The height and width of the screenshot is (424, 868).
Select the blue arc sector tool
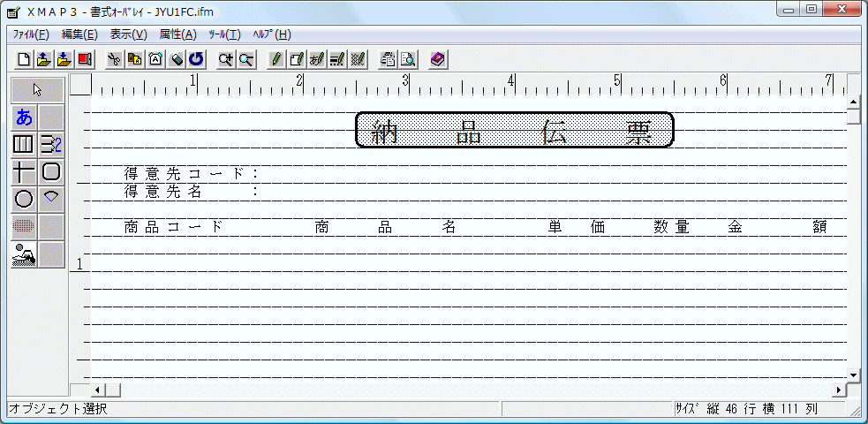51,199
